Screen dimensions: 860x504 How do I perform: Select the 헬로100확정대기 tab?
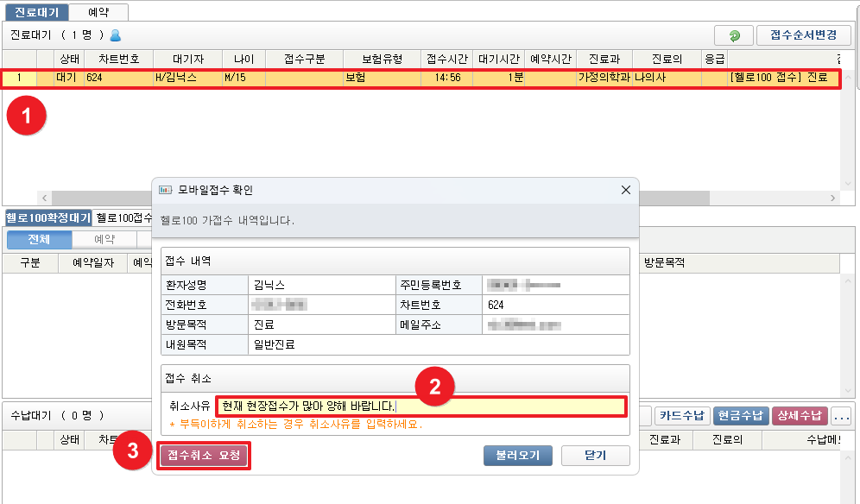click(x=48, y=218)
